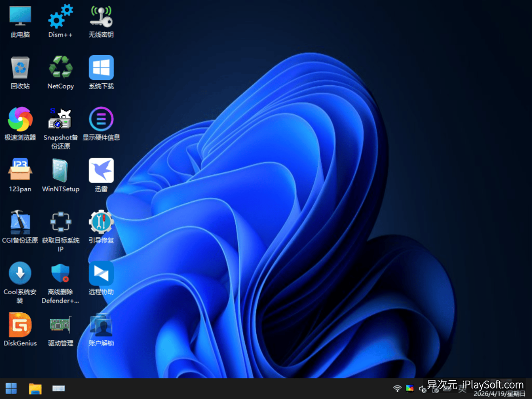Launch 账户解锁 account unlock tool
The image size is (532, 399).
tap(101, 330)
